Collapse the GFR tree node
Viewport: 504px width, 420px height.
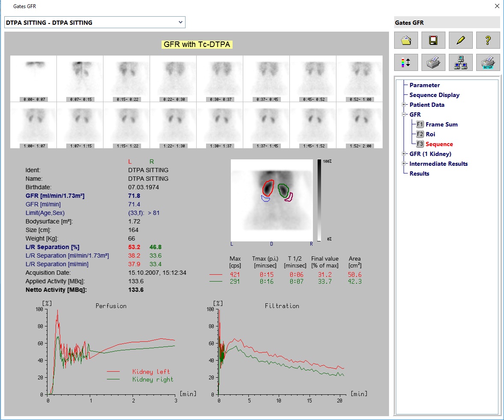click(x=404, y=115)
